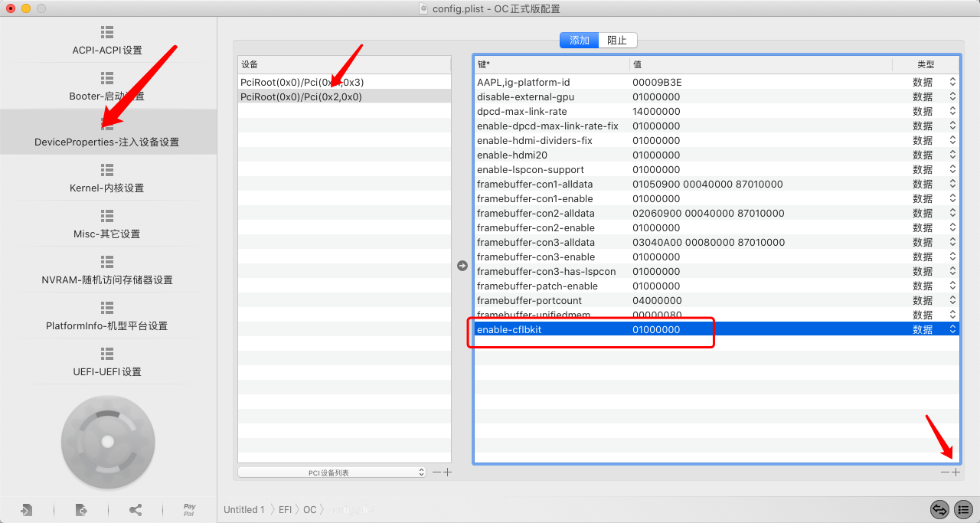
Task: Click the 类型 column header
Action: pyautogui.click(x=925, y=64)
